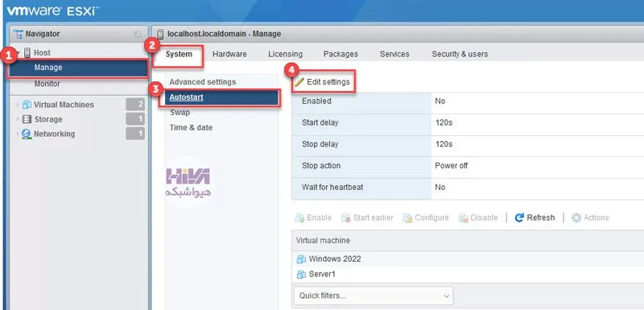
Task: Click the Virtual machine column header
Action: (323, 241)
